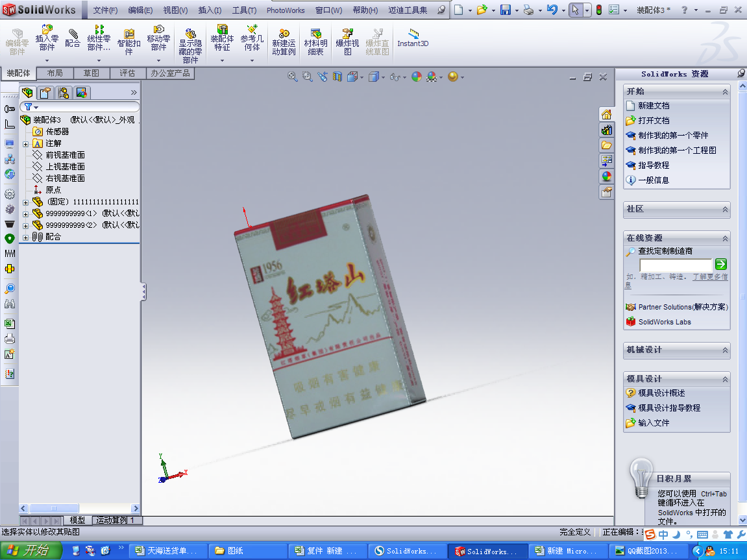Open the FeatureManager design tree tab
The width and height of the screenshot is (747, 560).
28,92
